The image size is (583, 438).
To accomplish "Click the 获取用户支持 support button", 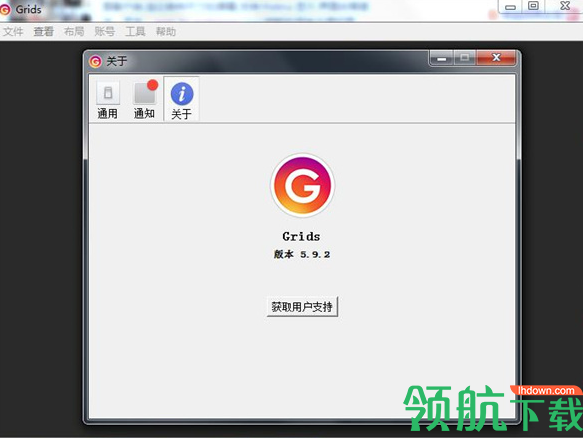I will click(302, 307).
